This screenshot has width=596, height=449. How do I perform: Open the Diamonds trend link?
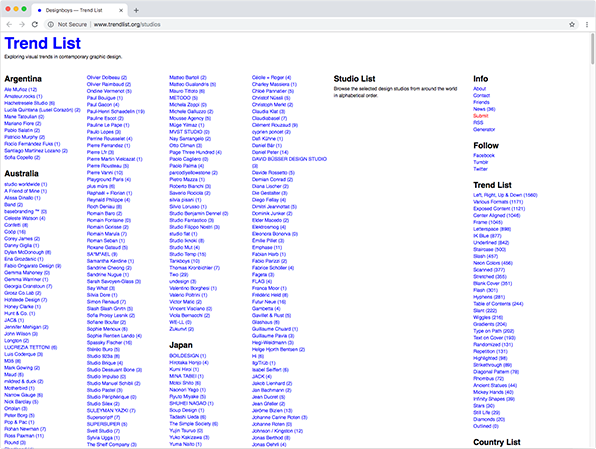click(489, 419)
